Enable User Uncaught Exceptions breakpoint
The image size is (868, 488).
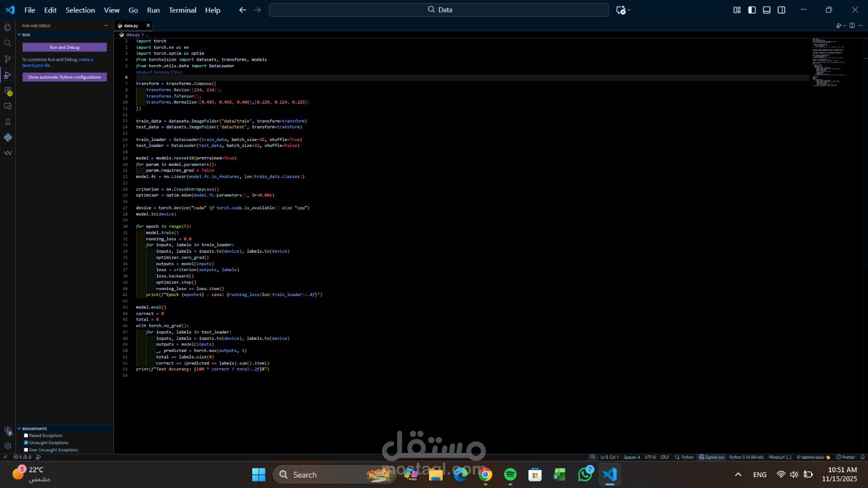[x=25, y=450]
